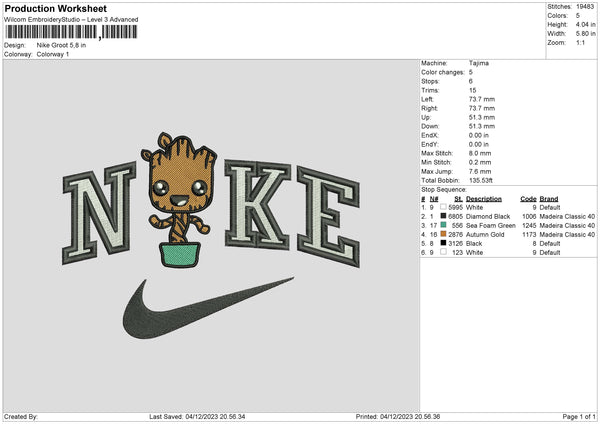
Task: Select the Zoom value 1:1
Action: click(x=580, y=42)
